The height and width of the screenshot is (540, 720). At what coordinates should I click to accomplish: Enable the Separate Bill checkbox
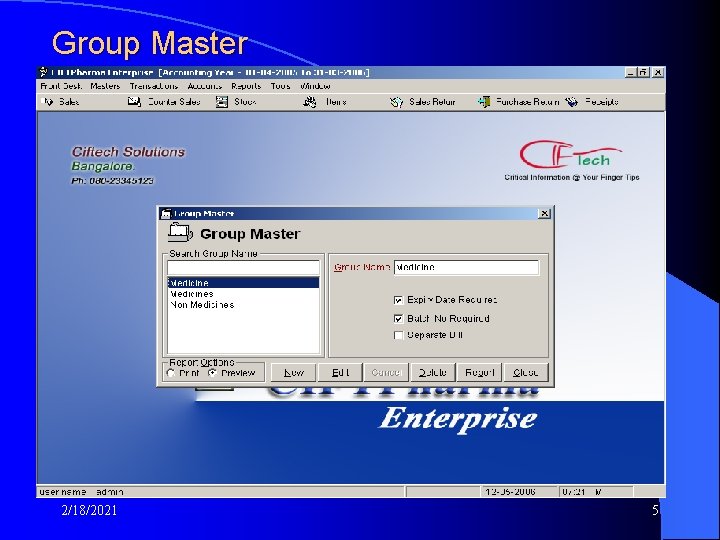[399, 336]
